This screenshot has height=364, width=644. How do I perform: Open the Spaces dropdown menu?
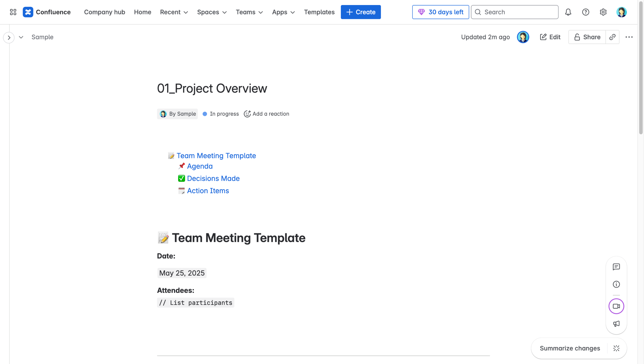[x=212, y=12]
